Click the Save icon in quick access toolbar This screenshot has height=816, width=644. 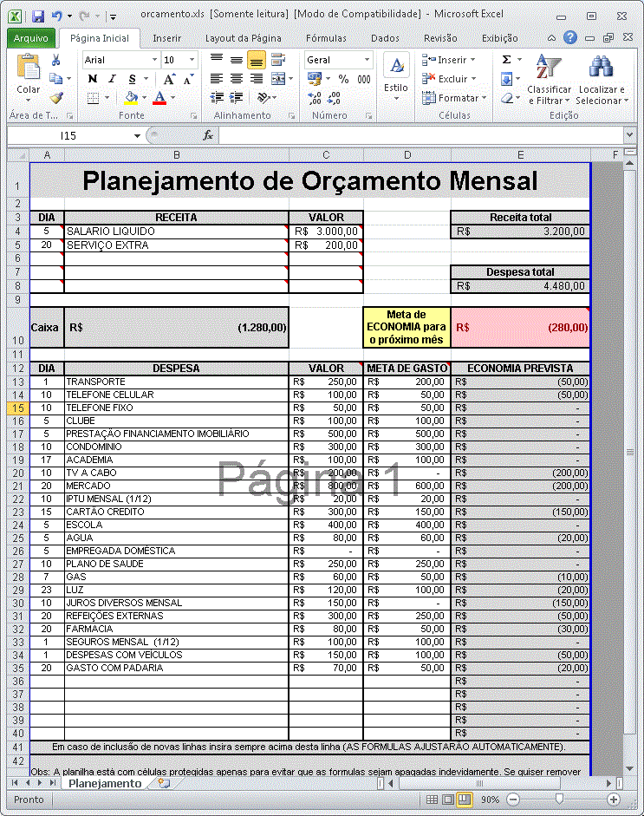[37, 16]
